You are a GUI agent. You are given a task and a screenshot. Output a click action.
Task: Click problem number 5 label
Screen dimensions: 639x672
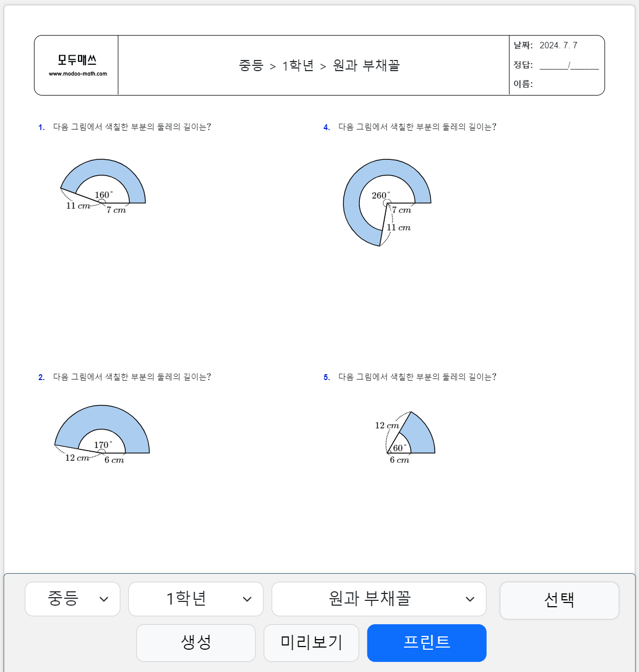pos(326,377)
